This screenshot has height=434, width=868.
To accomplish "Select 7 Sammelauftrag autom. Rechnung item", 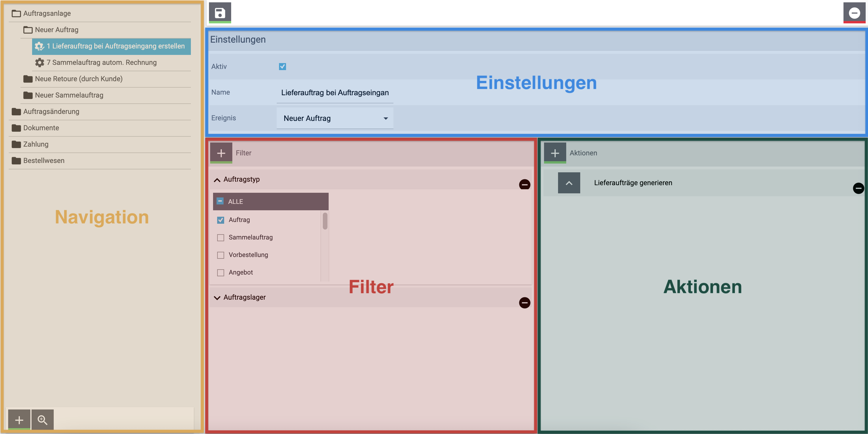I will click(x=101, y=63).
